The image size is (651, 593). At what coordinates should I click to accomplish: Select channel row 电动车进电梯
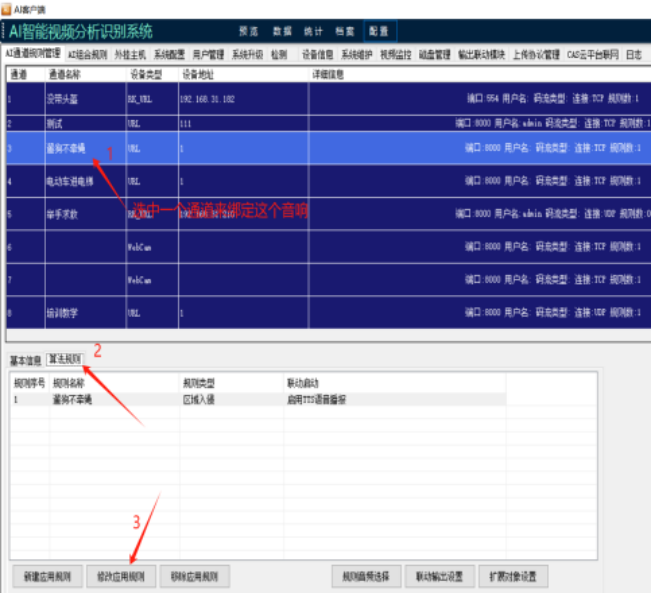pyautogui.click(x=328, y=181)
